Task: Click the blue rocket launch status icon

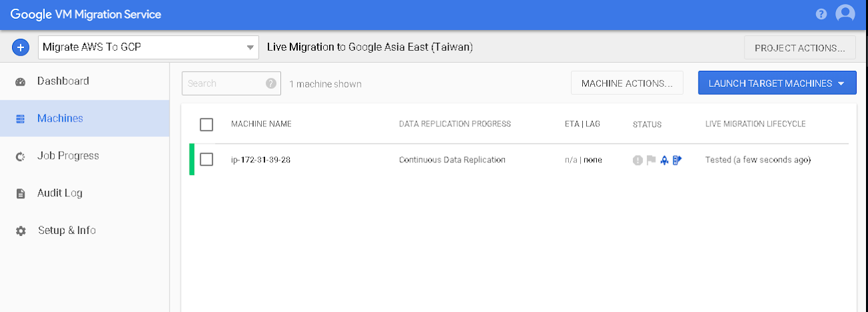Action: (x=664, y=160)
